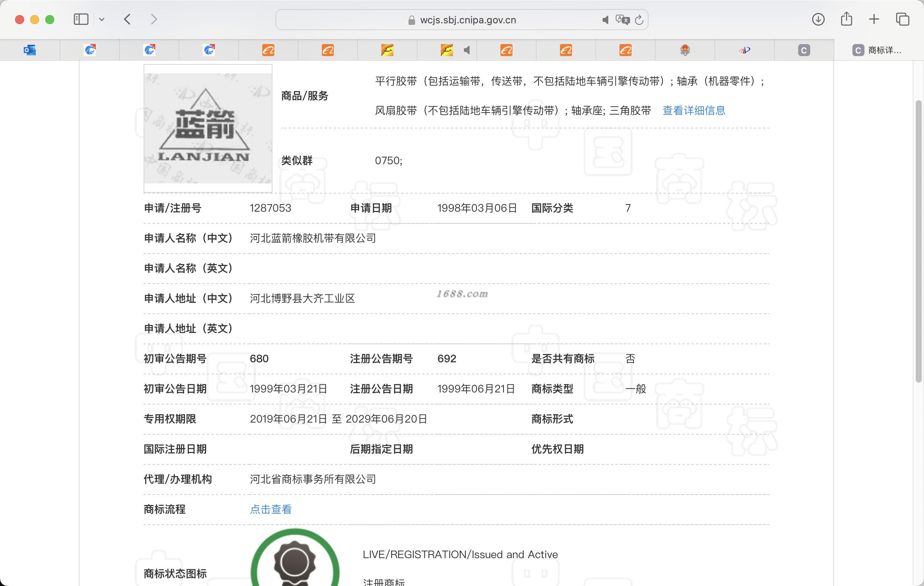
Task: Select preliminary announcement date 1999年03月21日
Action: 289,389
